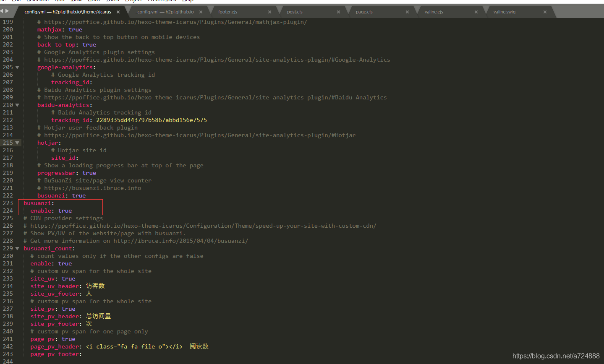The height and width of the screenshot is (364, 604).
Task: Collapse the google-analytics block at line 205
Action: [x=17, y=67]
